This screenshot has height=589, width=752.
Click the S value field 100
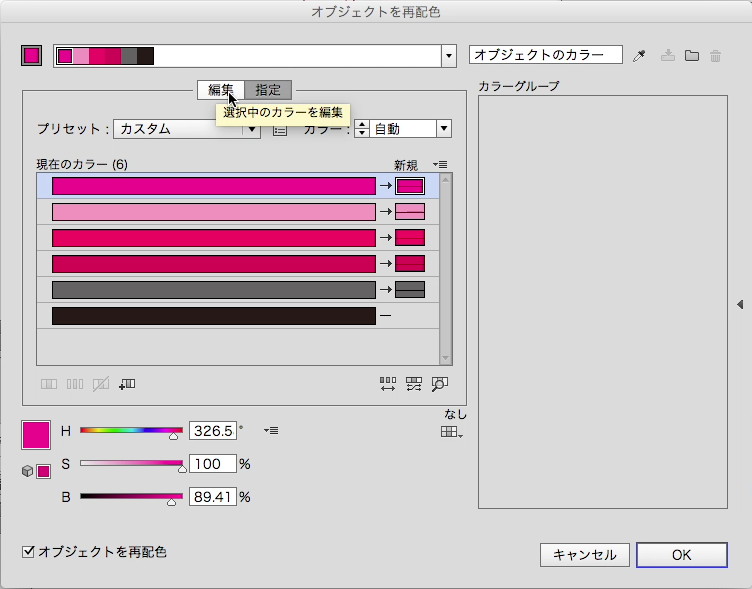click(x=213, y=464)
